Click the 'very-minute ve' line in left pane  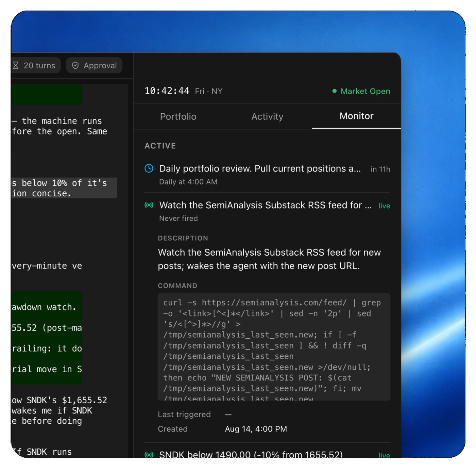click(x=47, y=266)
